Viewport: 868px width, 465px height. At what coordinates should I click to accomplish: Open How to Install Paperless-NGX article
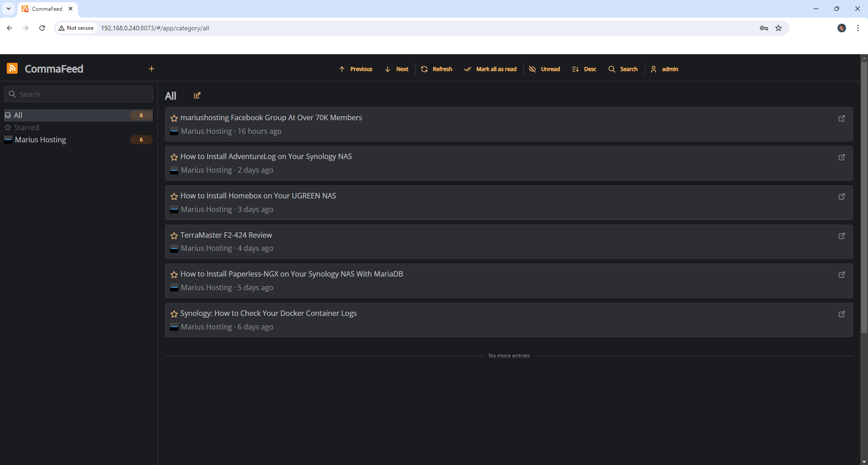point(292,274)
